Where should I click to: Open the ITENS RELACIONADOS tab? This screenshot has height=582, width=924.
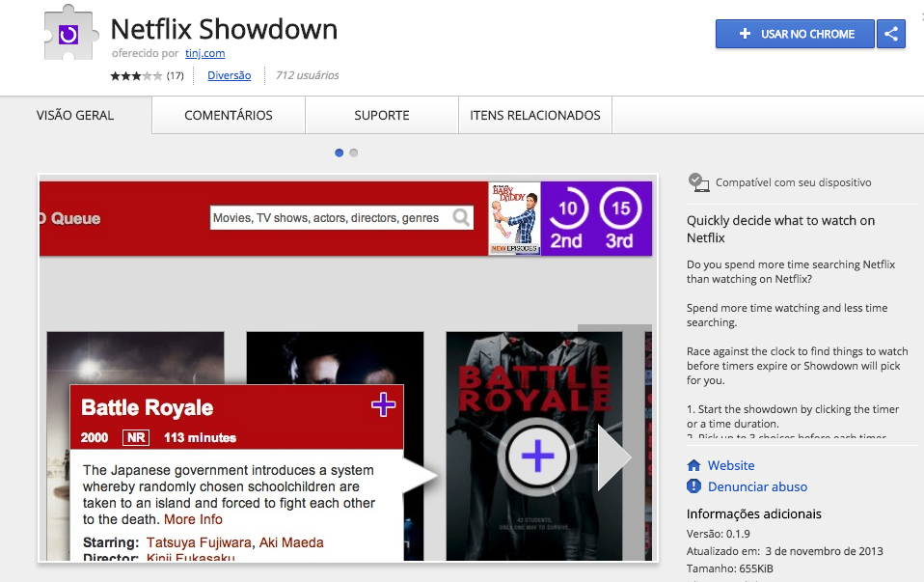click(535, 115)
